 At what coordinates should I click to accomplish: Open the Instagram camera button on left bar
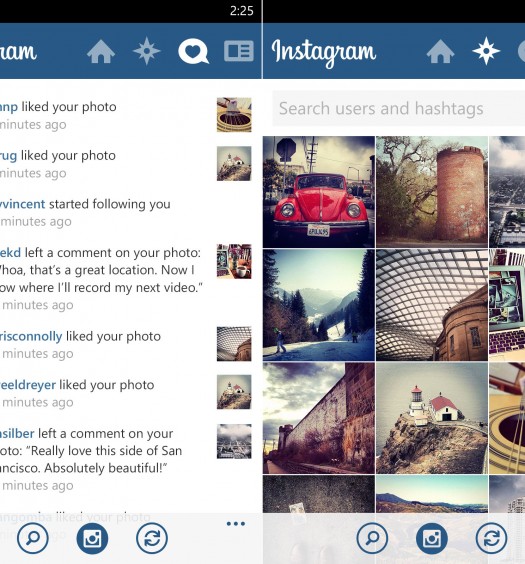[92, 538]
